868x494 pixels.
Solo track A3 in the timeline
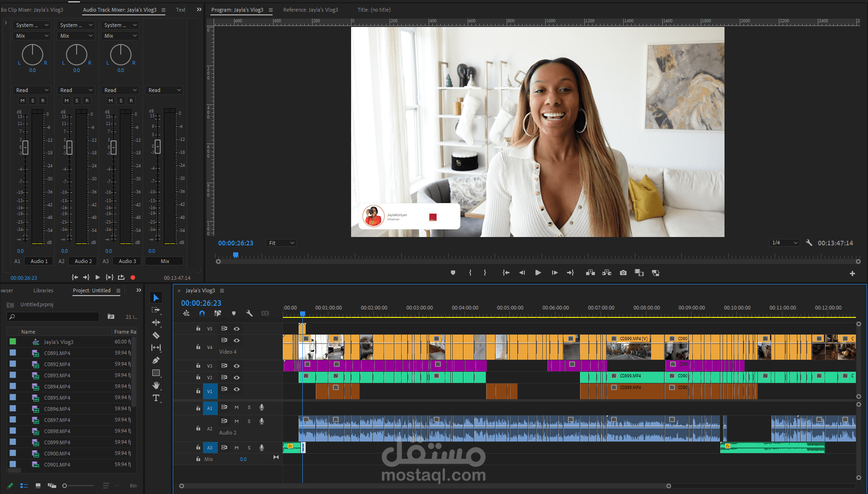(249, 448)
